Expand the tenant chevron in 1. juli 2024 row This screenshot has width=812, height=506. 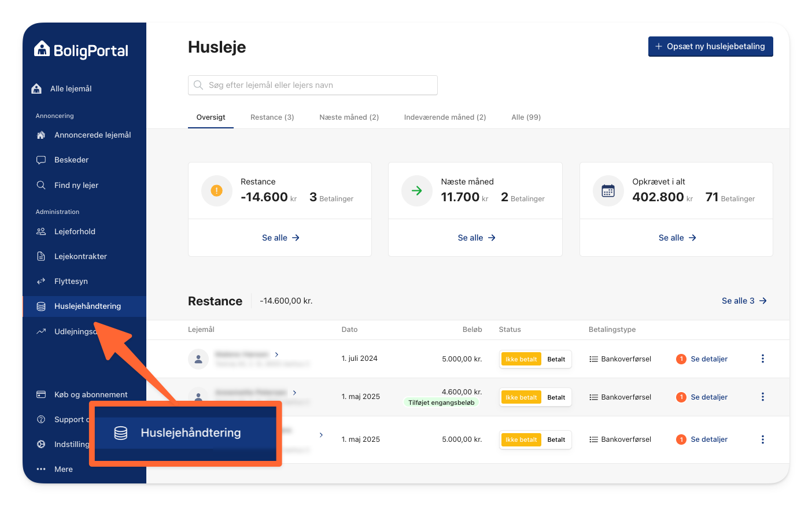[277, 354]
